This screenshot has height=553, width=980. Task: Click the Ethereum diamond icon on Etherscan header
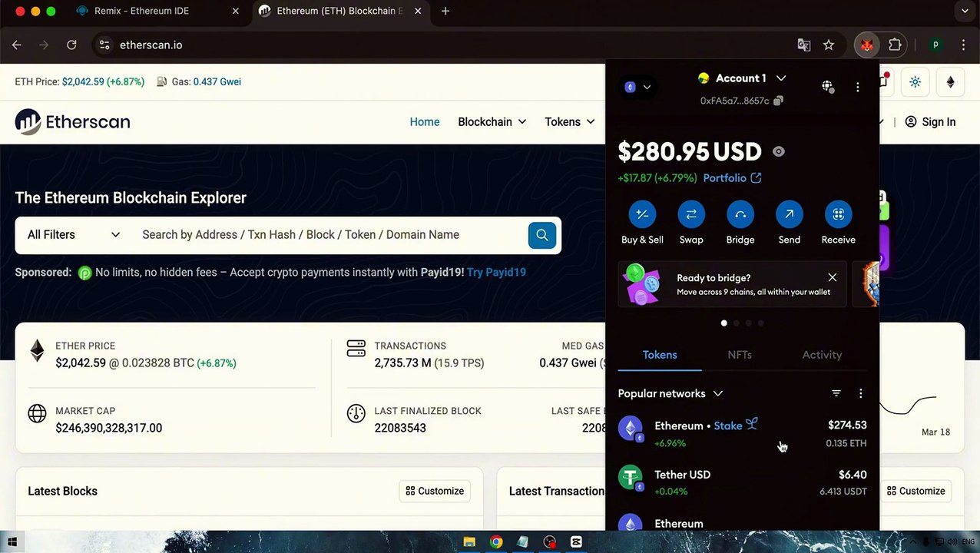coord(950,82)
